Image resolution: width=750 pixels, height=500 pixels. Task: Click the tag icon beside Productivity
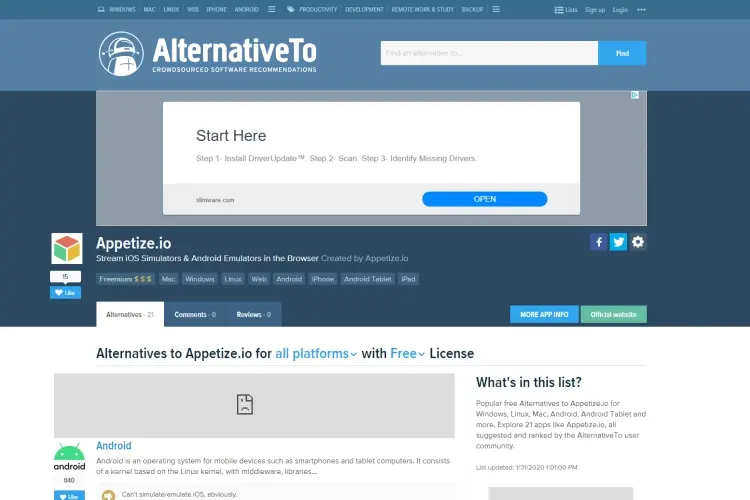point(290,9)
